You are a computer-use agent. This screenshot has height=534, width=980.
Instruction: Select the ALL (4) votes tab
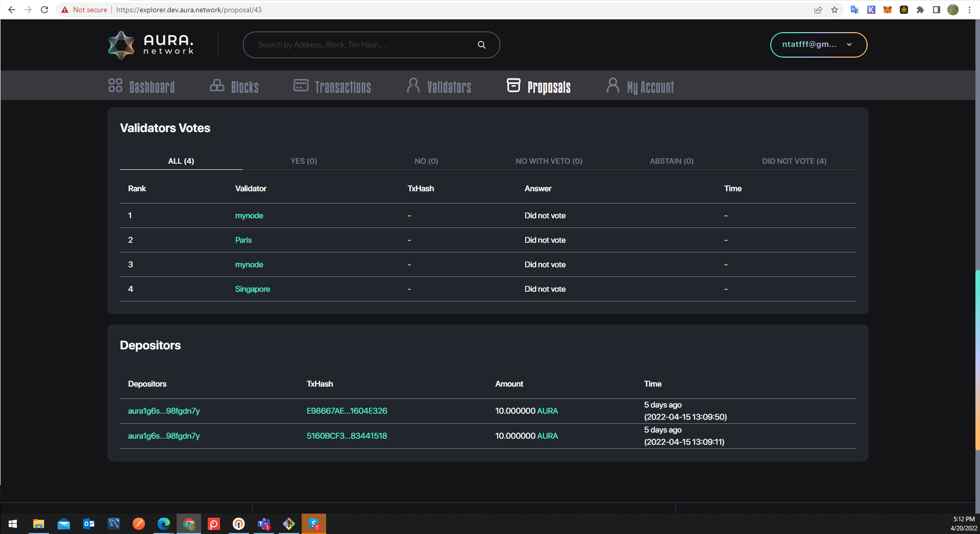181,161
